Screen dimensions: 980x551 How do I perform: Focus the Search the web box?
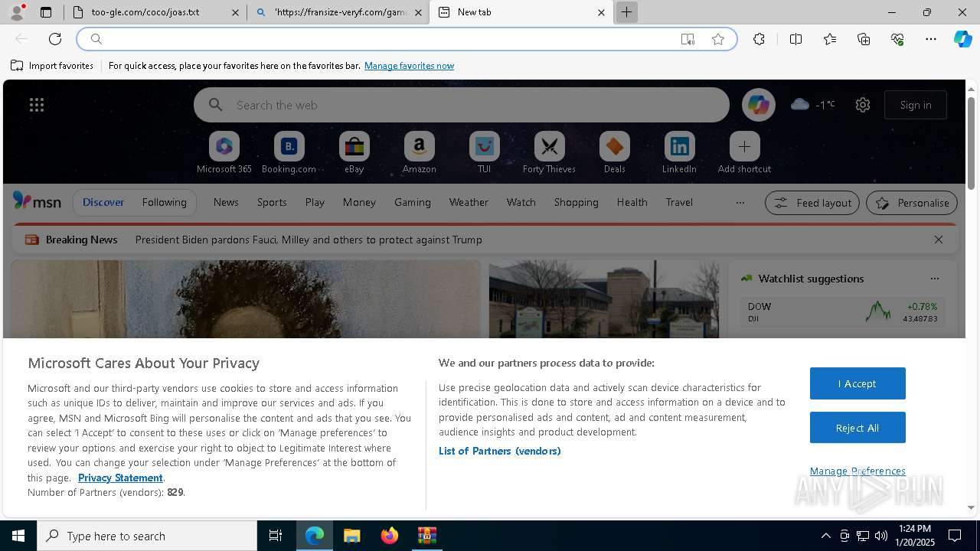462,105
